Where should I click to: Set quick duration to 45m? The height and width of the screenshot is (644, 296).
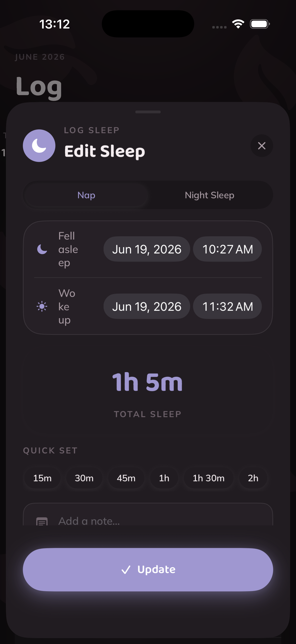(x=126, y=478)
